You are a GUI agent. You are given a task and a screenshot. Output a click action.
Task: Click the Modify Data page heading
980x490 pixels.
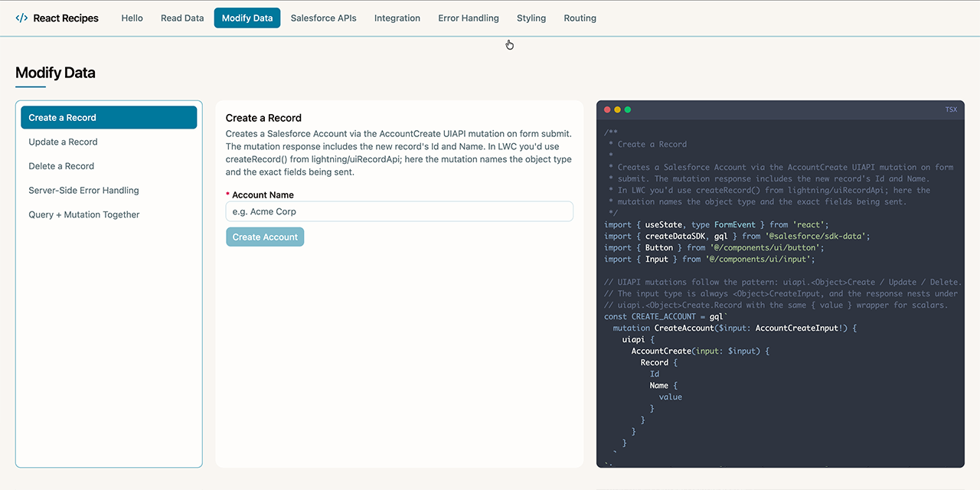[x=55, y=73]
